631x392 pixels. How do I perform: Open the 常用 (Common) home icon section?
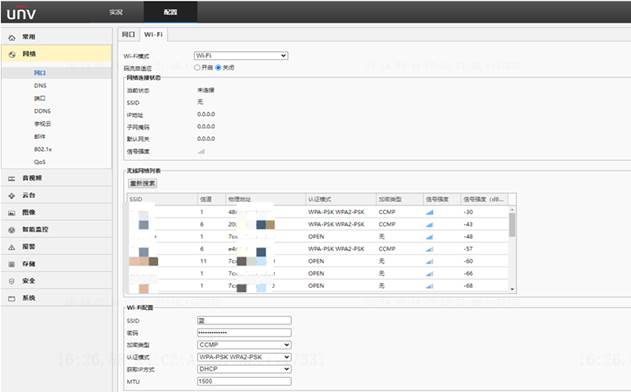click(12, 37)
